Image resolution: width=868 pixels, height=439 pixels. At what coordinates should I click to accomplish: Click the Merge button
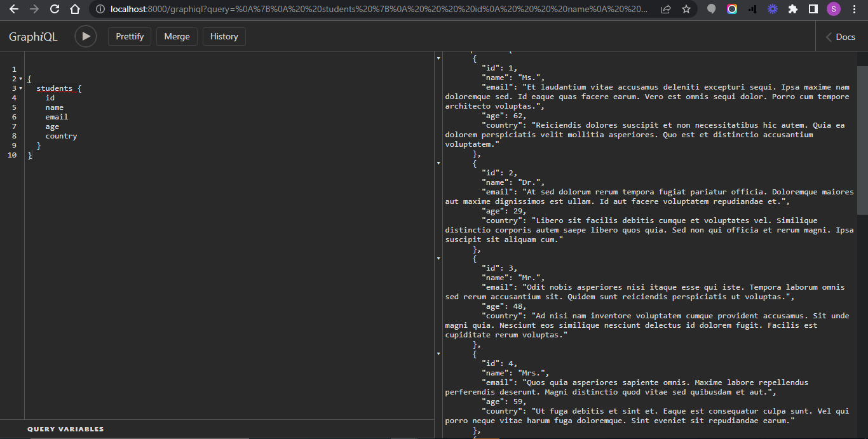(x=177, y=36)
